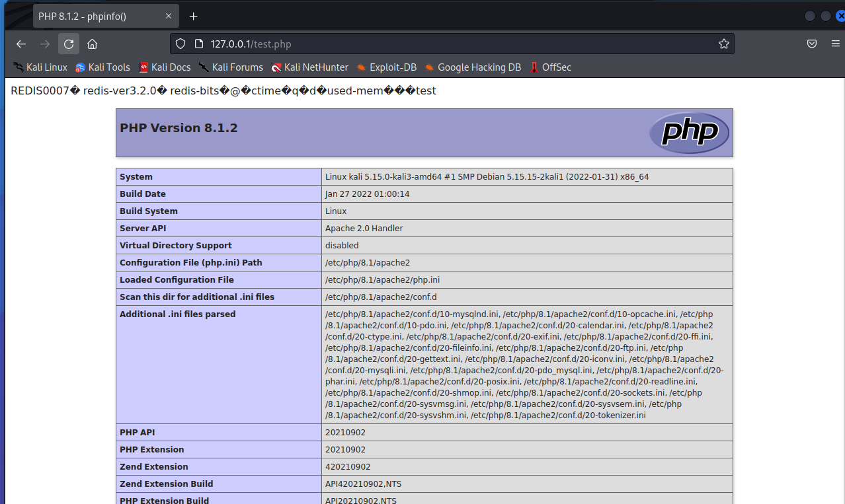Open the Kali Docs bookmark

165,67
